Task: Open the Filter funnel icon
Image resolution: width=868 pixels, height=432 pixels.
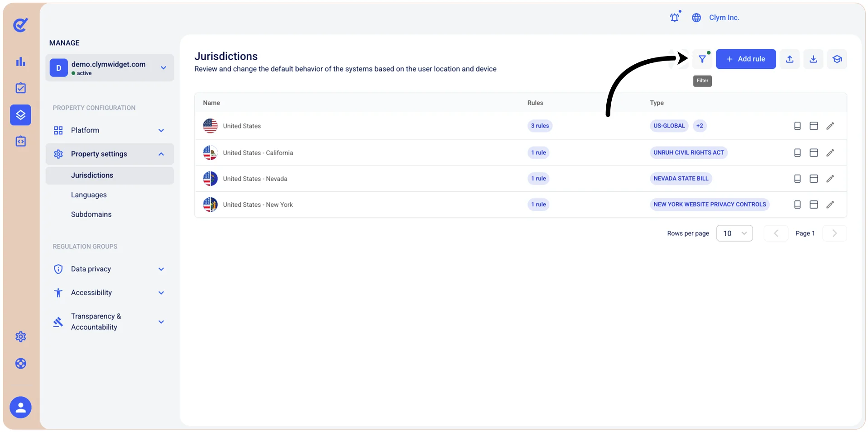Action: [x=702, y=59]
